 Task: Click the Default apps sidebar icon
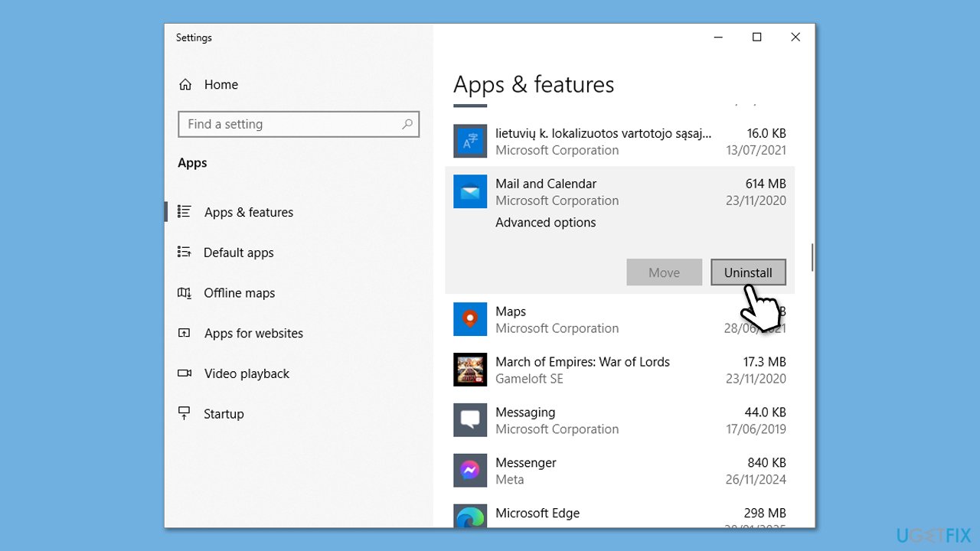[x=185, y=252]
